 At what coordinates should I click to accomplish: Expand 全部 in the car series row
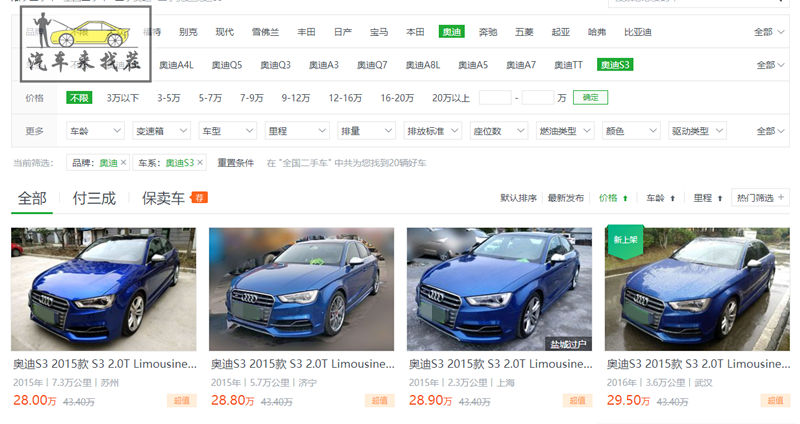(770, 65)
